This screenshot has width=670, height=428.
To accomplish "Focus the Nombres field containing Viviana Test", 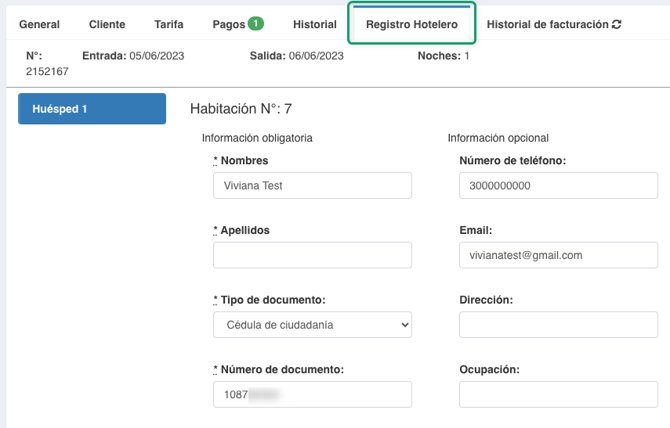I will coord(312,185).
